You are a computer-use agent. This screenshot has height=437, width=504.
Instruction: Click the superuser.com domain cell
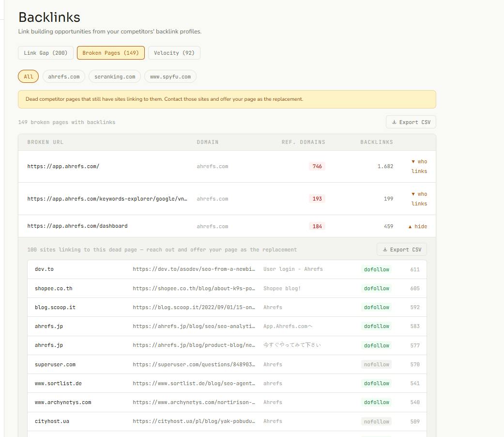(55, 365)
